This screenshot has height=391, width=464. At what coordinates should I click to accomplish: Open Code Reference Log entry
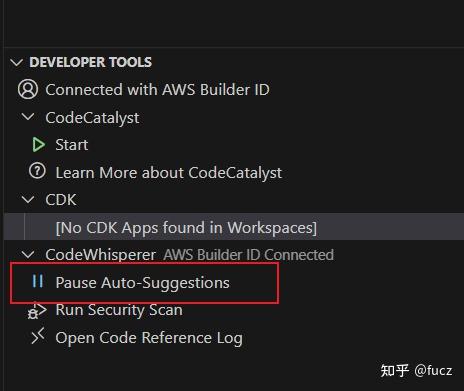149,338
